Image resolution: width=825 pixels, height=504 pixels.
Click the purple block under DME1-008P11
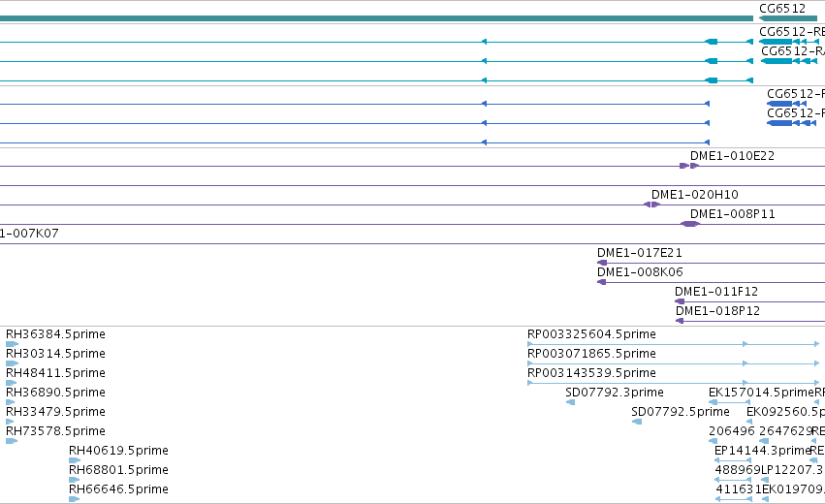pos(690,224)
